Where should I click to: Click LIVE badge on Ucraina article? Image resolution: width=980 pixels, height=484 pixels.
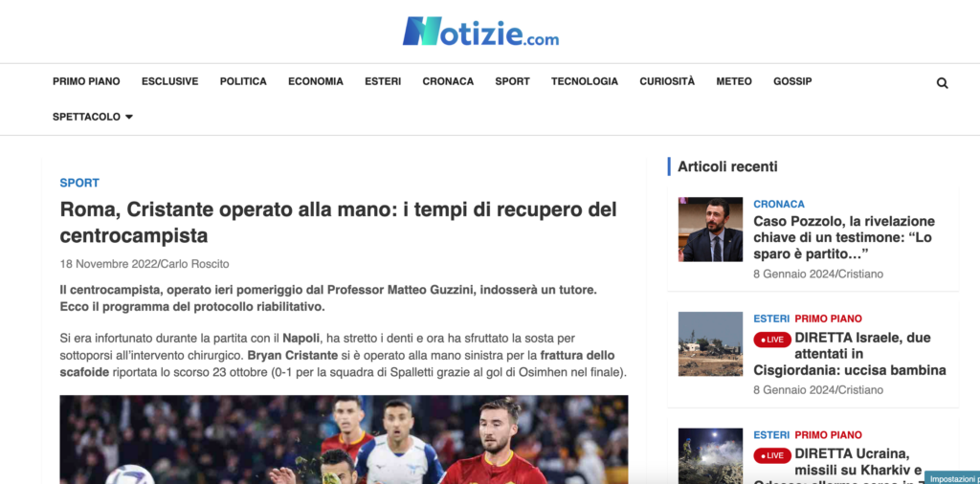(x=772, y=456)
